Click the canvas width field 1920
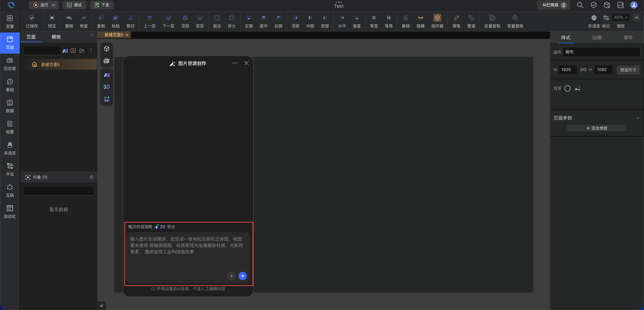644x310 pixels. [x=568, y=70]
